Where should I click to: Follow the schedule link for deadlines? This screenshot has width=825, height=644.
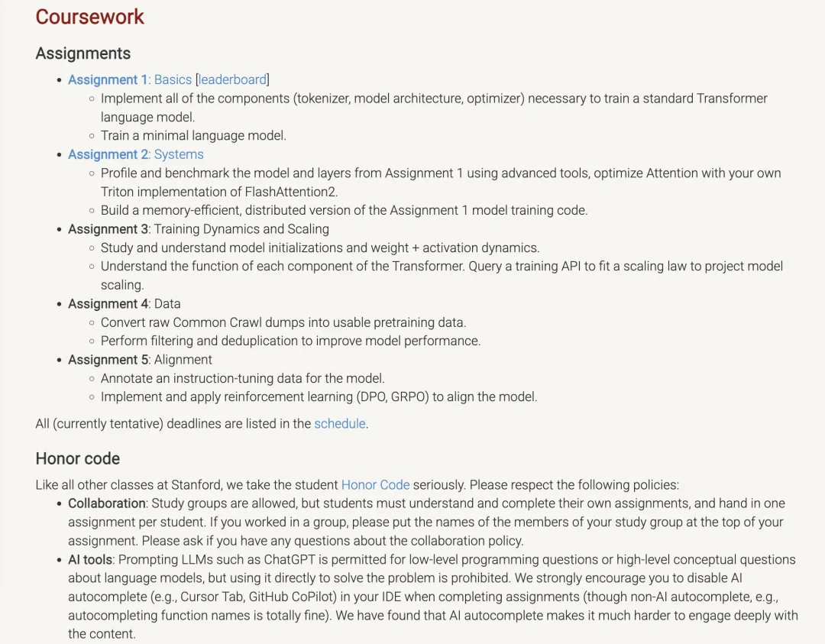(x=340, y=424)
